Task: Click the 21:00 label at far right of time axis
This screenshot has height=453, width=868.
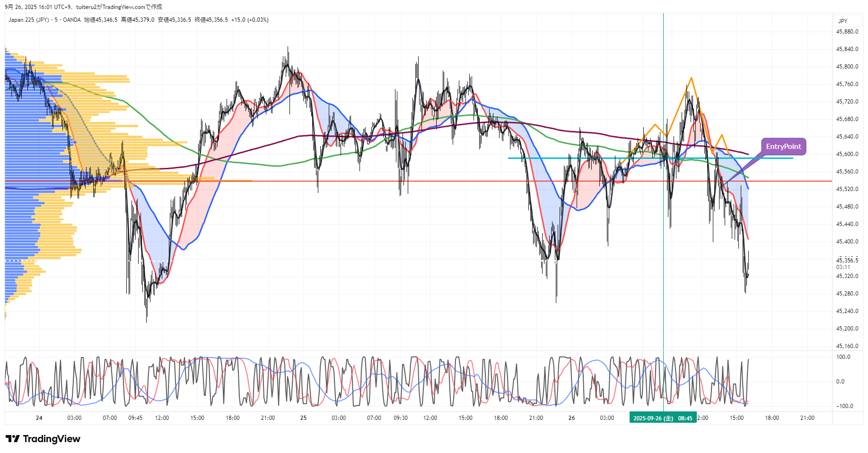Action: point(807,418)
